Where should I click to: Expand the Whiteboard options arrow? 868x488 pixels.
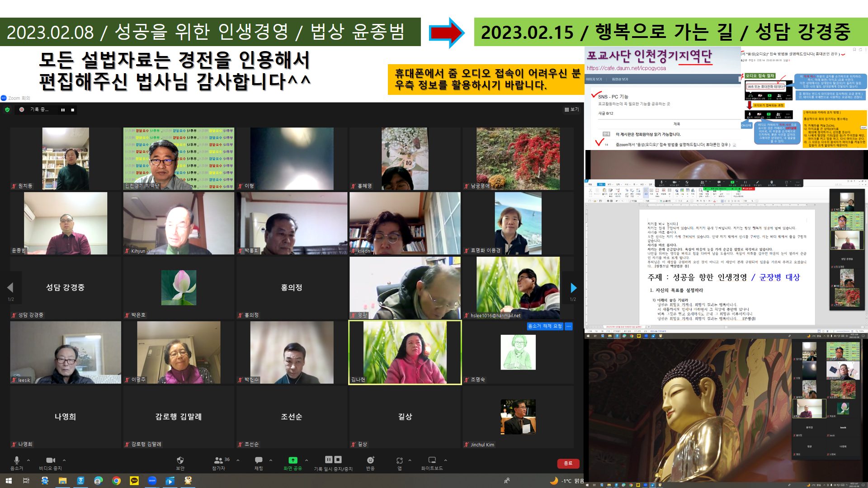(445, 460)
